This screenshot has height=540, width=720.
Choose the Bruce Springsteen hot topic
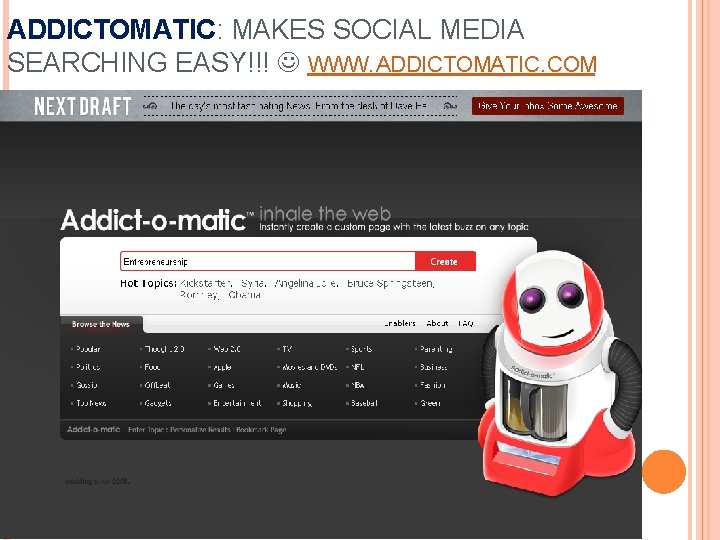pos(390,283)
